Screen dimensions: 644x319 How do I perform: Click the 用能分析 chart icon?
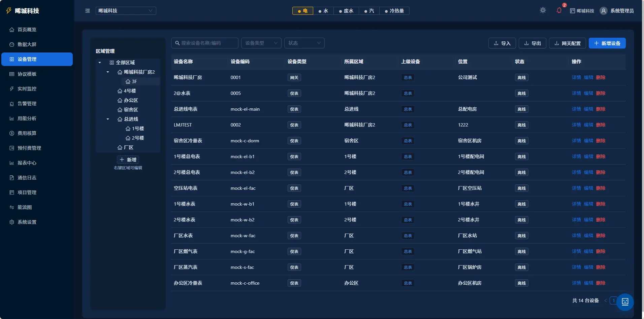coord(12,118)
